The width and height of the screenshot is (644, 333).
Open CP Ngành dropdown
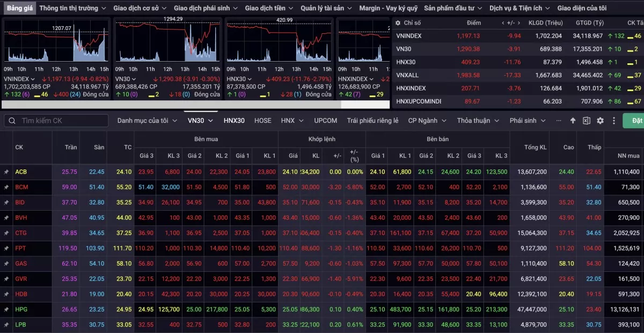pyautogui.click(x=427, y=121)
